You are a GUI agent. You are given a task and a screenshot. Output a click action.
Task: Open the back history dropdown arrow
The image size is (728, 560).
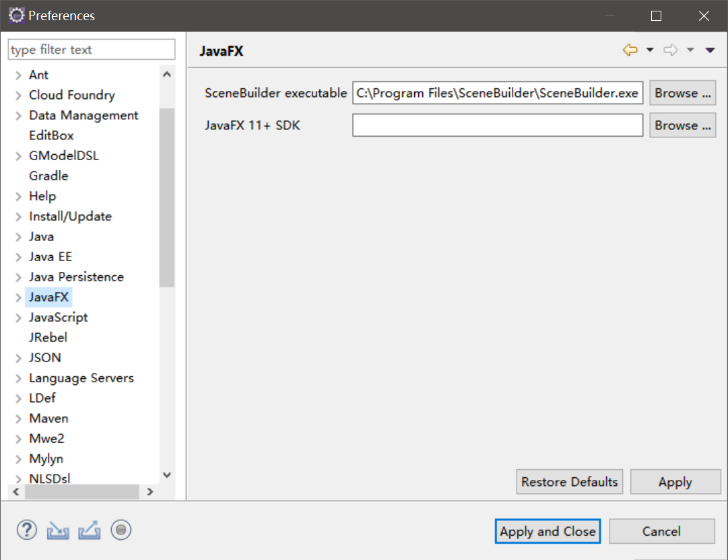tap(650, 50)
